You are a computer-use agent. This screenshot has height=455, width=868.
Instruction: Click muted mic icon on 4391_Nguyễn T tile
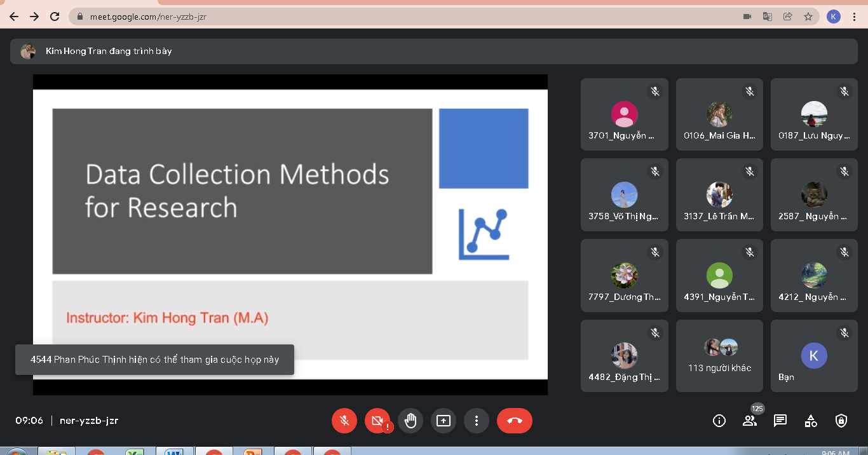click(750, 252)
